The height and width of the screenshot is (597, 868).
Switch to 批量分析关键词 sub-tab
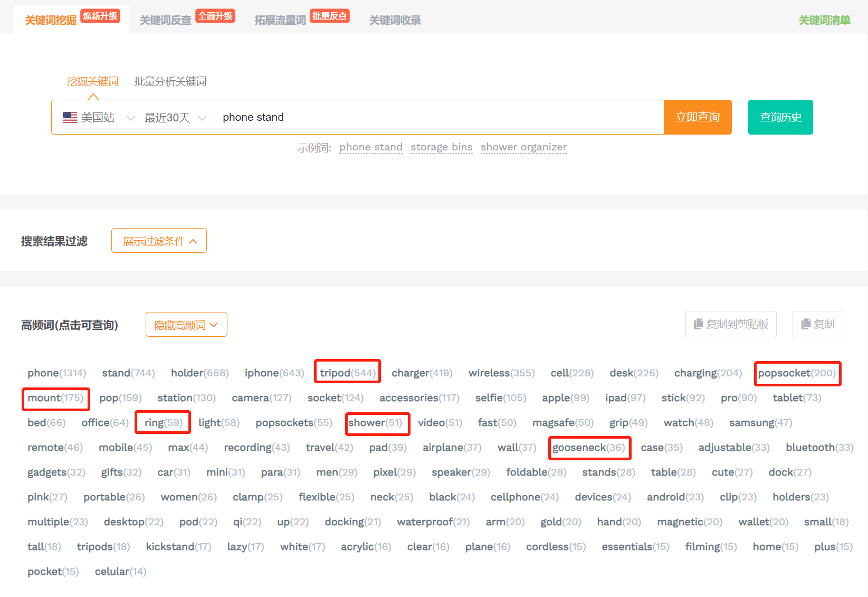[x=170, y=81]
